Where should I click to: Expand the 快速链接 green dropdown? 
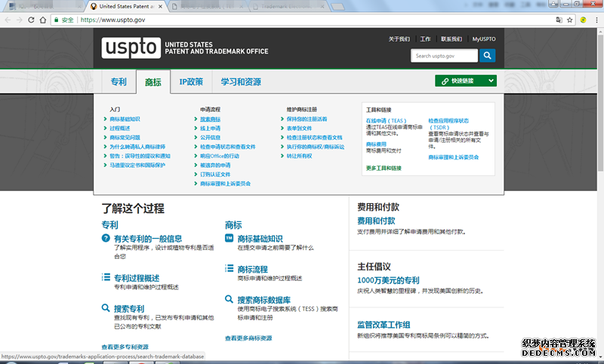click(x=466, y=81)
